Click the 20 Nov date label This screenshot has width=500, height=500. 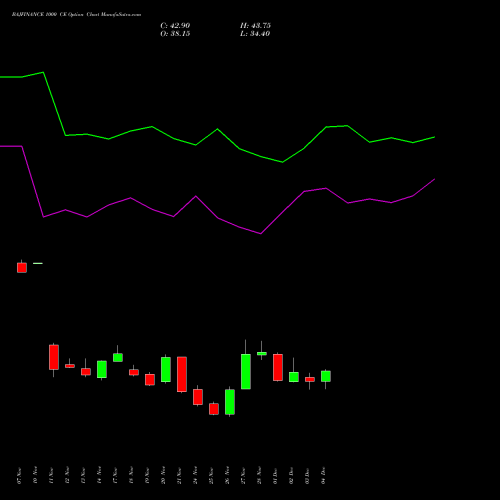[x=163, y=475]
